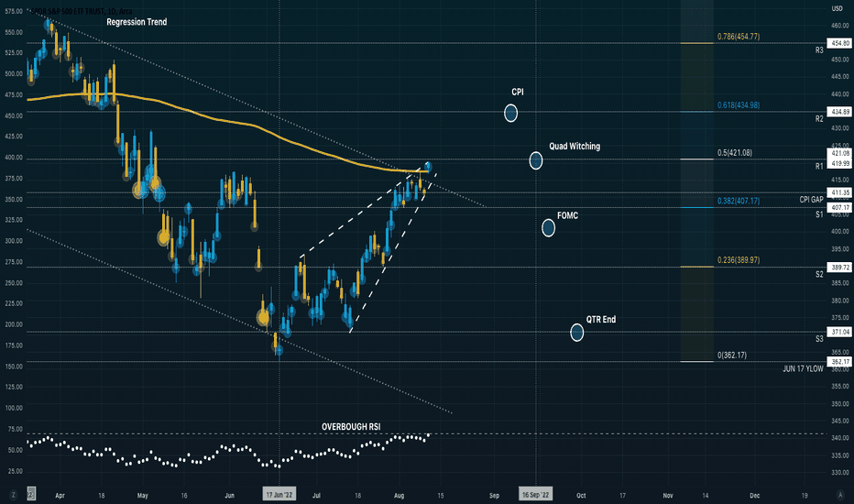
Task: Click the S1 support label
Action: [x=819, y=214]
